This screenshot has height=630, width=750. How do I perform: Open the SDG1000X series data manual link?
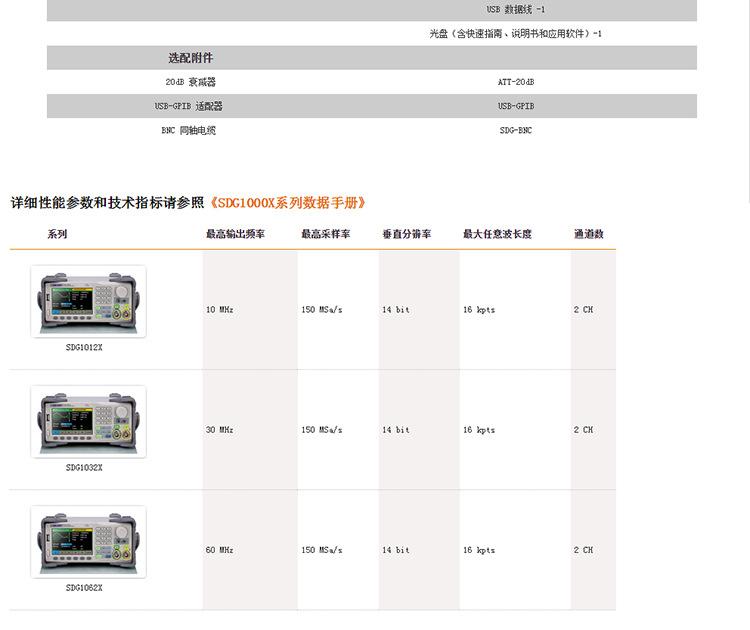pos(287,203)
